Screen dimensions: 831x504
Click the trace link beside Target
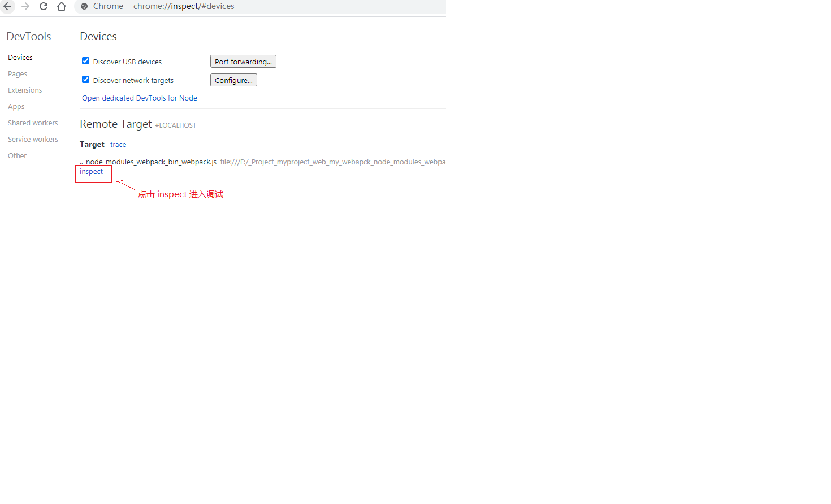[x=118, y=145]
